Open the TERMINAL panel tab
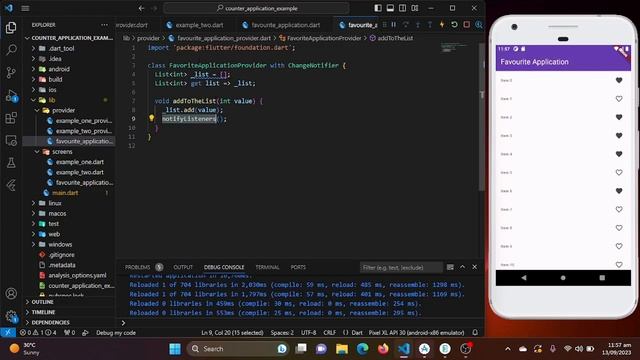This screenshot has width=640, height=360. [x=267, y=267]
